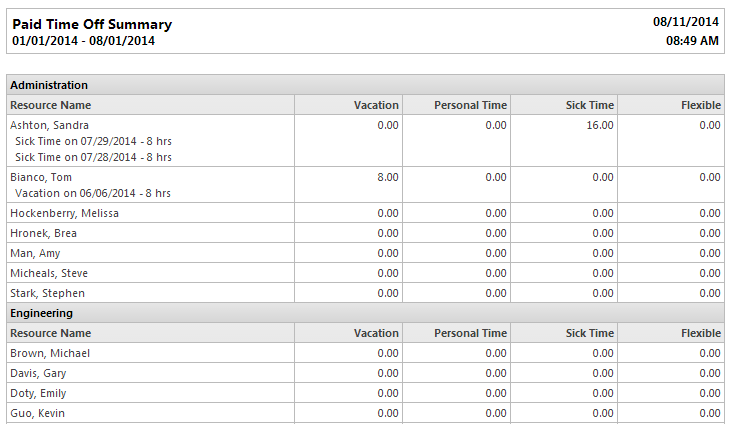Screen dimensions: 732x424
Task: Select the Hockenberry, Melissa row
Action: coord(366,213)
